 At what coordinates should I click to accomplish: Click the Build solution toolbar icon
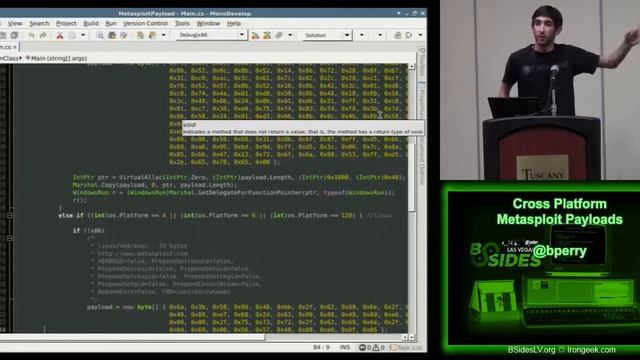(x=255, y=36)
